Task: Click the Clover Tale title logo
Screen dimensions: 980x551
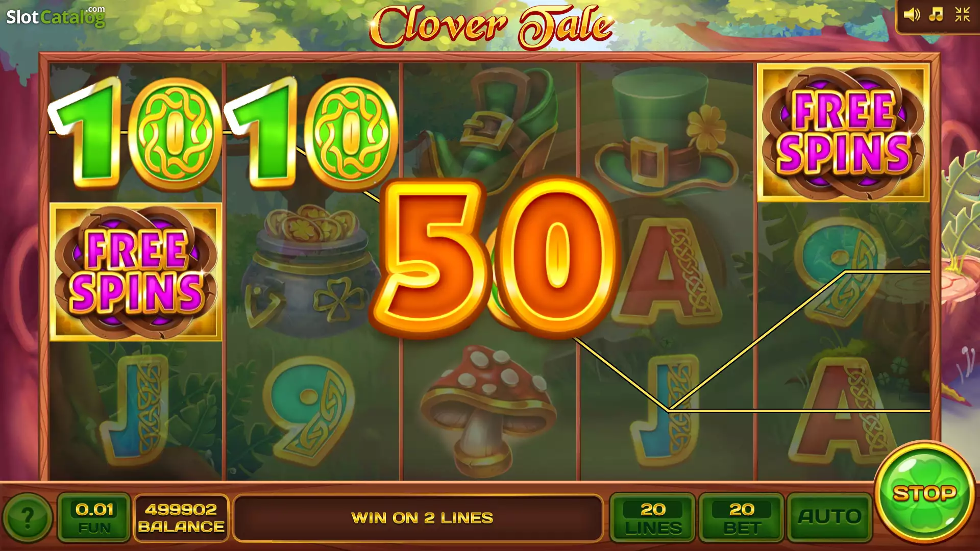Action: pyautogui.click(x=491, y=26)
